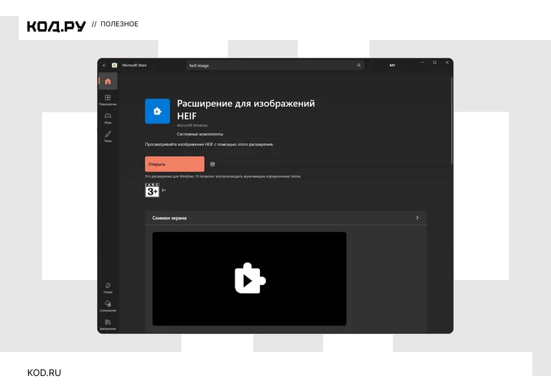Open the Игры section in sidebar
Screen dimensions: 551x392
click(108, 119)
